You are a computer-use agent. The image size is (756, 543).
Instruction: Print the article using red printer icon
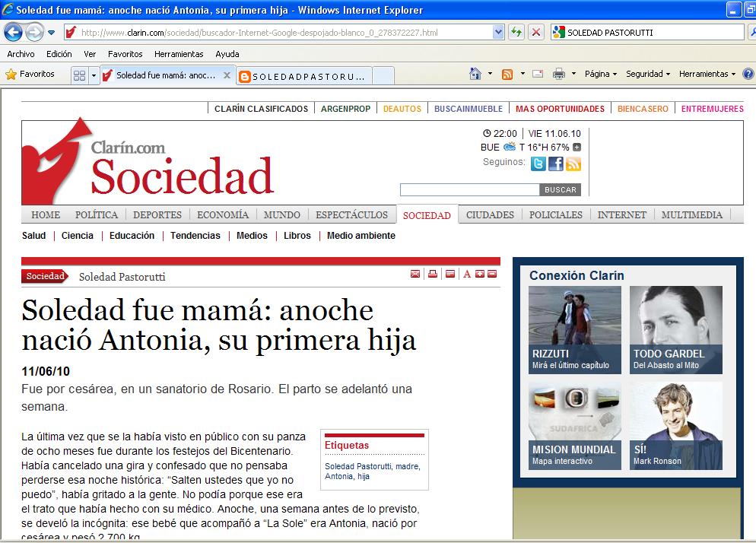(x=433, y=274)
